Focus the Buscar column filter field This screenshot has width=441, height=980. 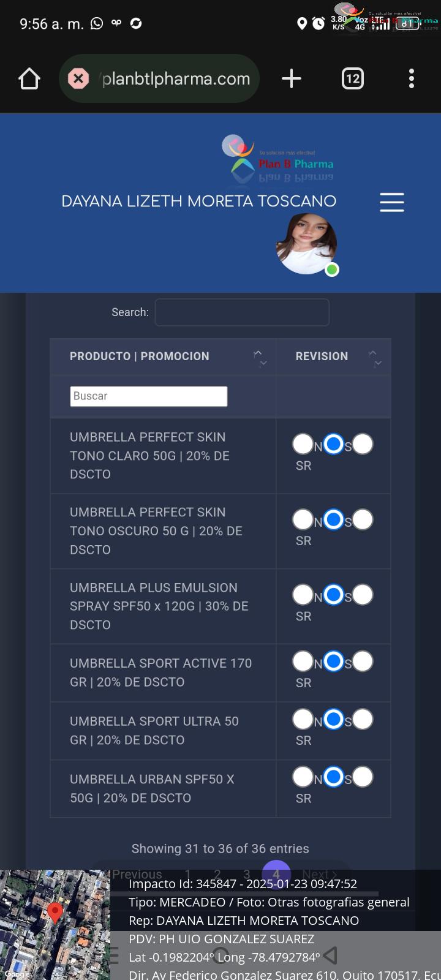click(x=149, y=396)
